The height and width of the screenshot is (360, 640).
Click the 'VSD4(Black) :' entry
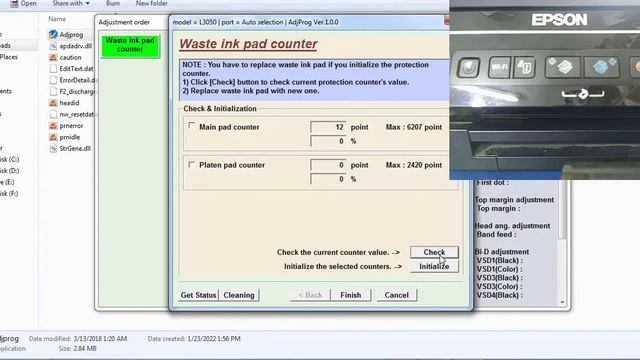tap(500, 295)
